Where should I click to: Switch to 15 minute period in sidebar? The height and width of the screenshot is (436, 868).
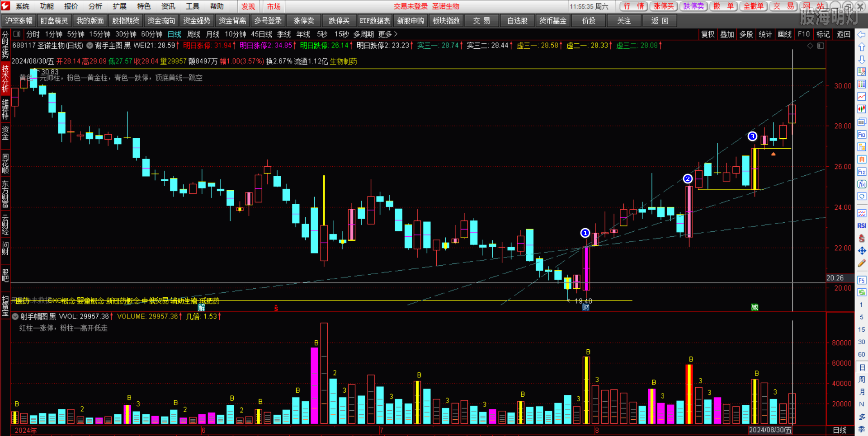862,329
